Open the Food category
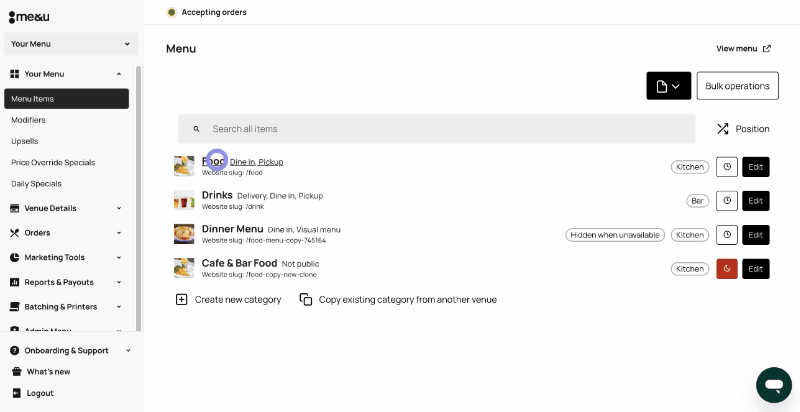 [213, 161]
